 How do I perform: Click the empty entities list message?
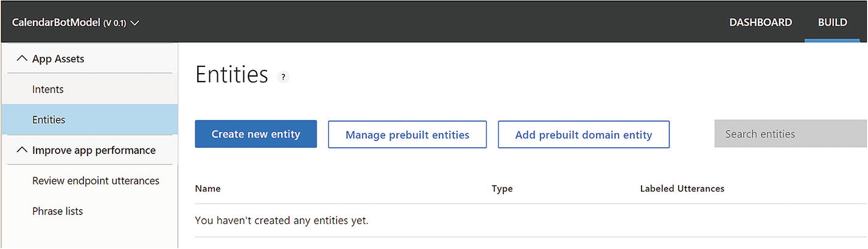pos(281,220)
